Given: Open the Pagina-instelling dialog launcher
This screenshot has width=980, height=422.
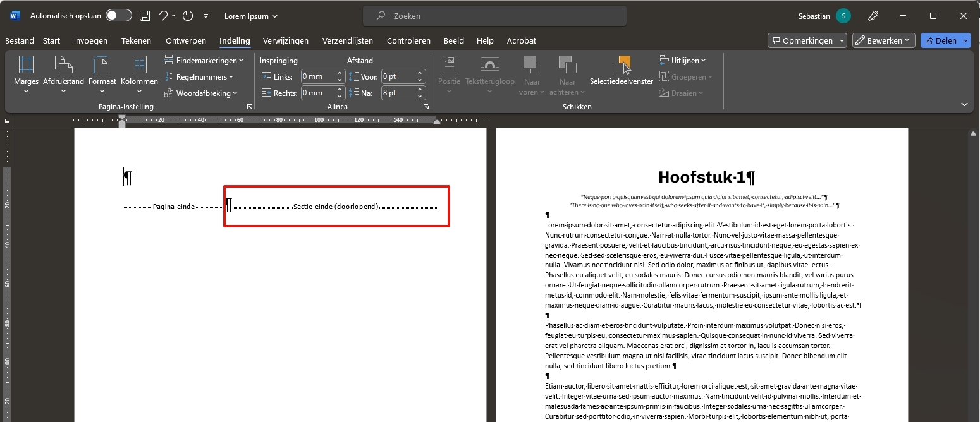Looking at the screenshot, I should pyautogui.click(x=249, y=107).
